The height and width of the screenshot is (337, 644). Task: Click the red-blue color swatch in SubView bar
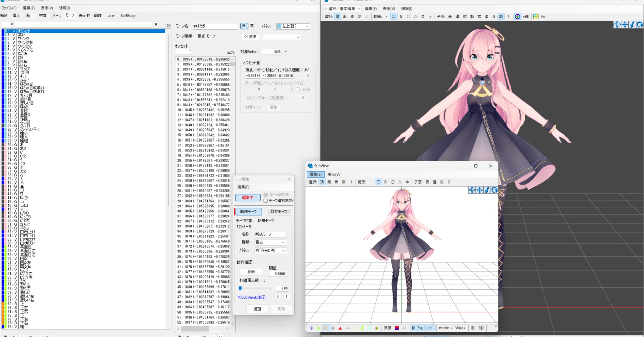(397, 328)
